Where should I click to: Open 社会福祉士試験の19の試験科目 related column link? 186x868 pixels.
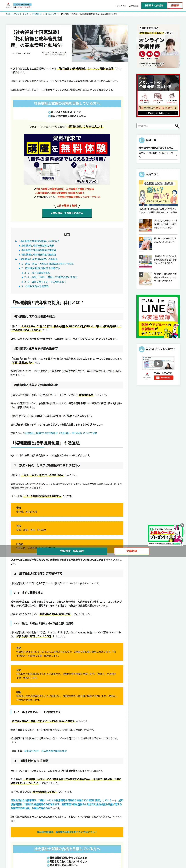[61, 433]
